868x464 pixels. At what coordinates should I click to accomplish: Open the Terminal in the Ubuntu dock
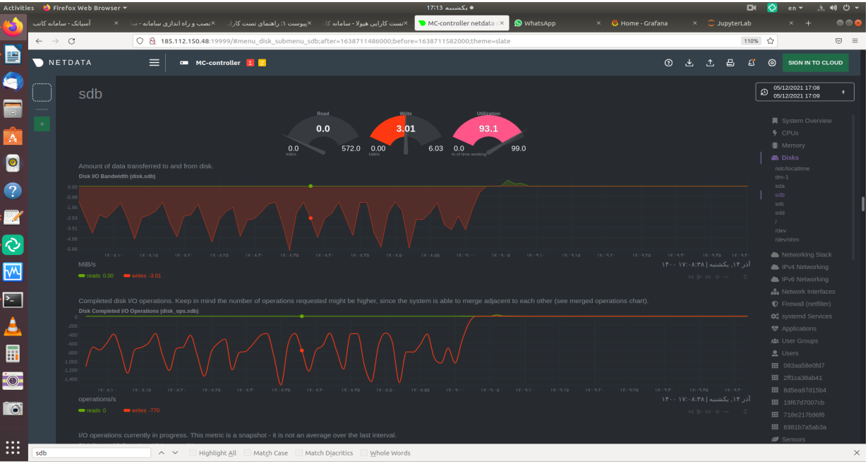coord(13,299)
